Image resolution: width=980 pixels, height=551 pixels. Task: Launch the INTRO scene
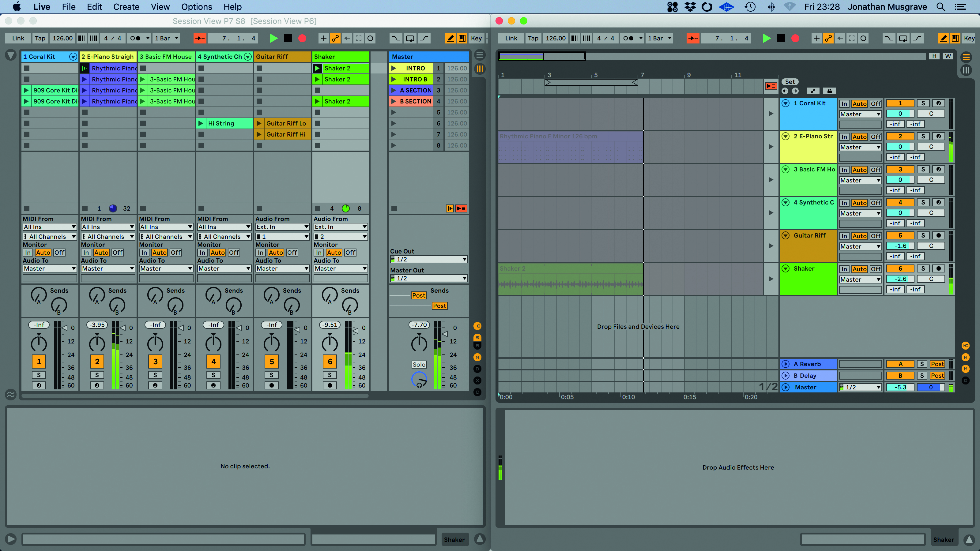[394, 68]
